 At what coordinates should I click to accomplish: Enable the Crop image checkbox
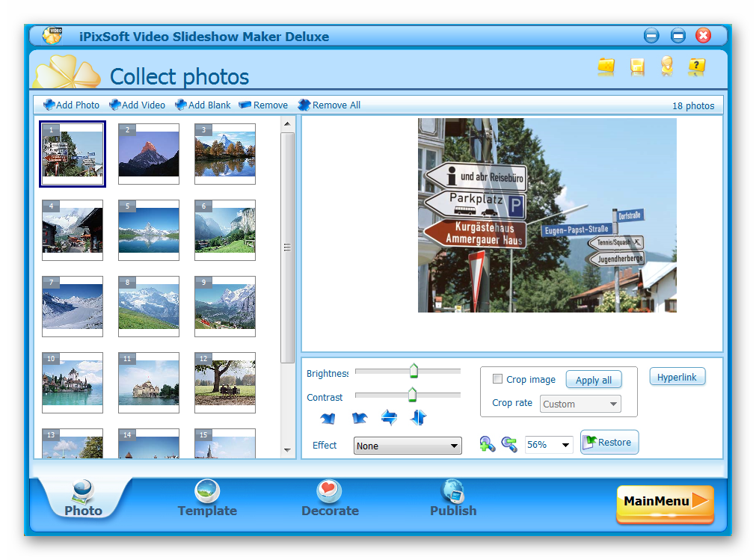(498, 379)
